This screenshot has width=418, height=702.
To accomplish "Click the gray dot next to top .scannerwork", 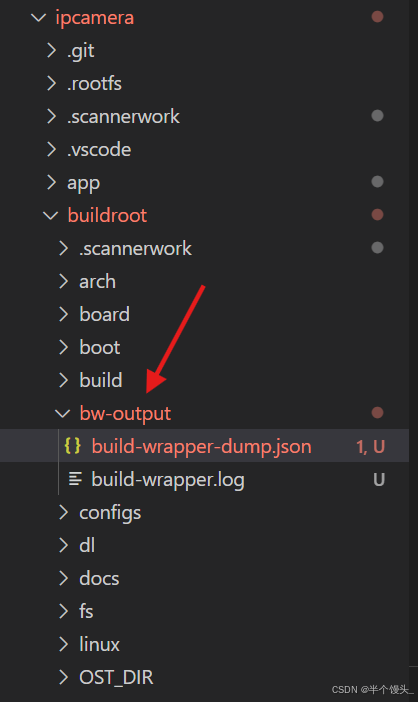I will [x=377, y=116].
